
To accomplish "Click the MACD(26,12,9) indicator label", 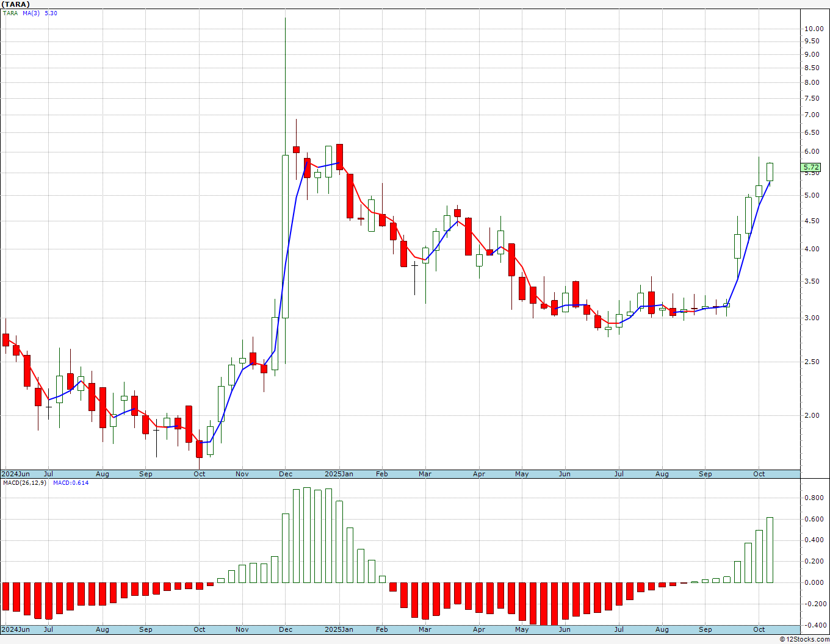I will (x=24, y=483).
